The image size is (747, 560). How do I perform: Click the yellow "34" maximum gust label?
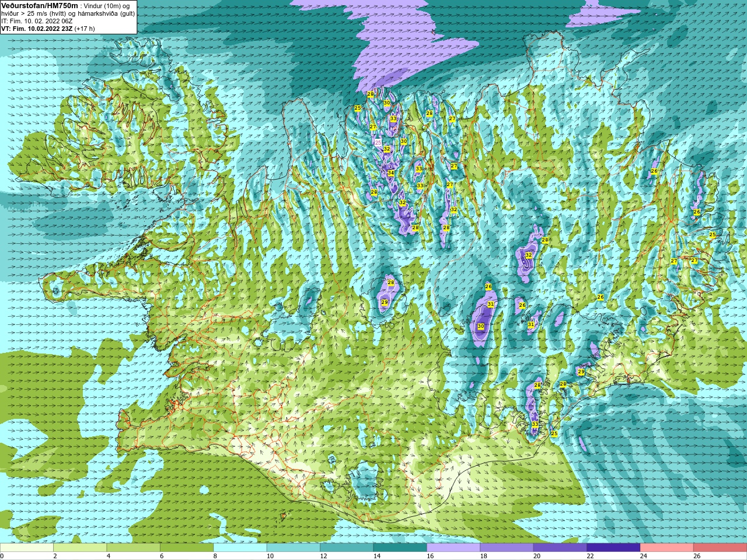click(390, 173)
